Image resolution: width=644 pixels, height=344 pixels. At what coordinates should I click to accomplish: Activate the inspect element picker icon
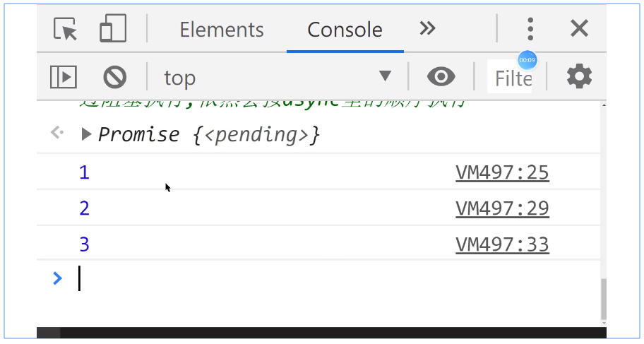65,29
